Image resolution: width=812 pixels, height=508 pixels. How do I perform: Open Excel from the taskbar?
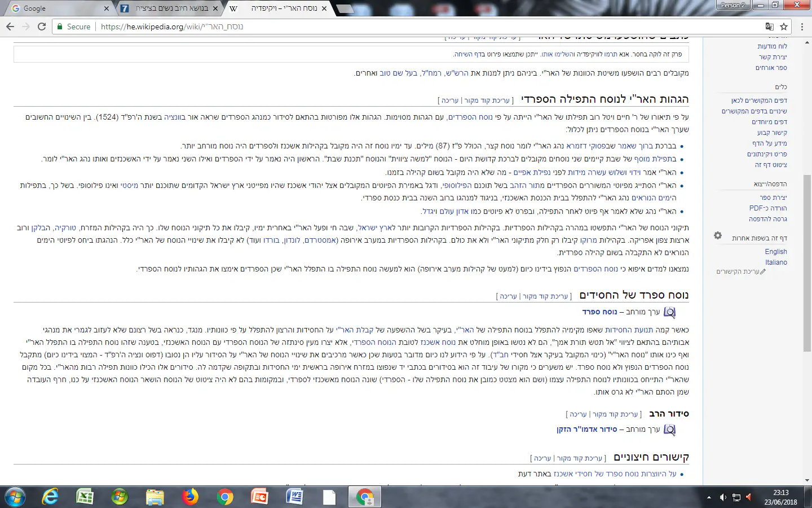click(x=85, y=497)
